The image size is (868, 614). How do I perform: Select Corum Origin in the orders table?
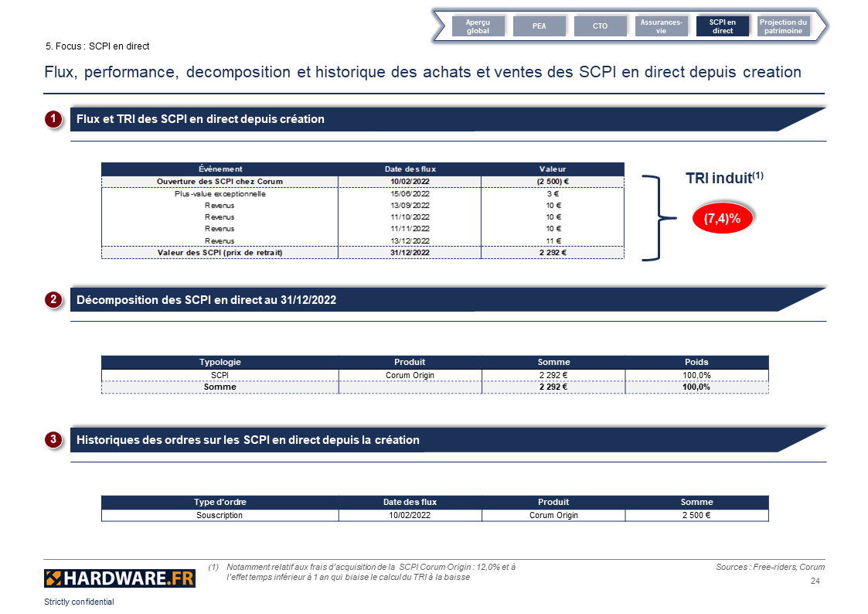coord(553,516)
